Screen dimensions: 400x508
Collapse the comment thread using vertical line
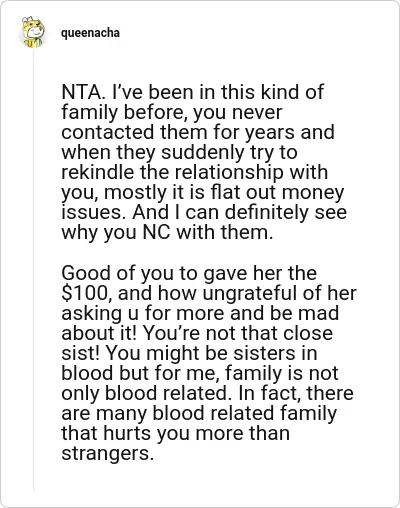33,270
